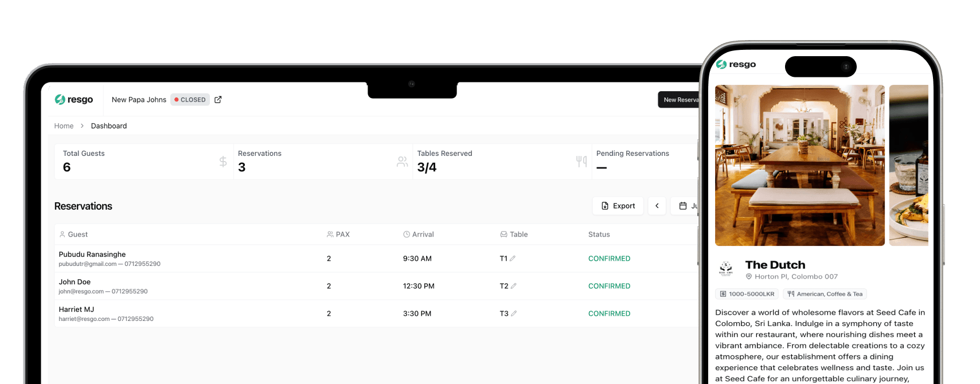Open John Doe's reservation row
Image resolution: width=980 pixels, height=384 pixels.
[376, 286]
